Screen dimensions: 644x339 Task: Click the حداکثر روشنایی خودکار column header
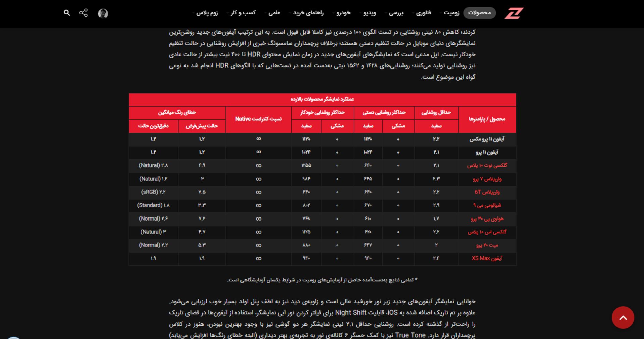(322, 112)
